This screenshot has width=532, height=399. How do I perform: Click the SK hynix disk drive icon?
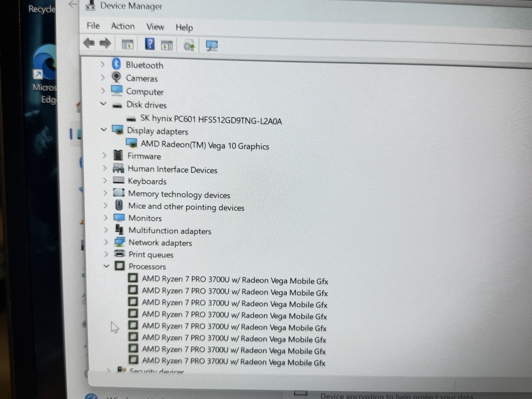(132, 119)
